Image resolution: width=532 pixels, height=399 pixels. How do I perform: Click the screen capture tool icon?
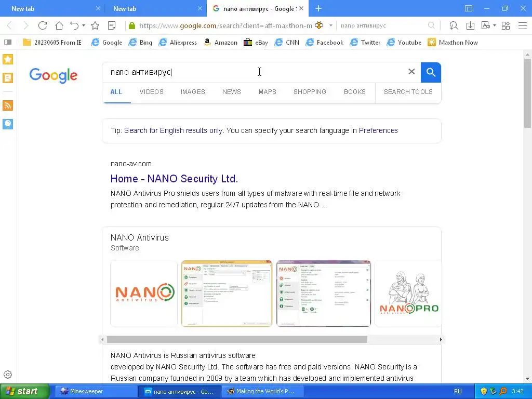pyautogui.click(x=486, y=25)
